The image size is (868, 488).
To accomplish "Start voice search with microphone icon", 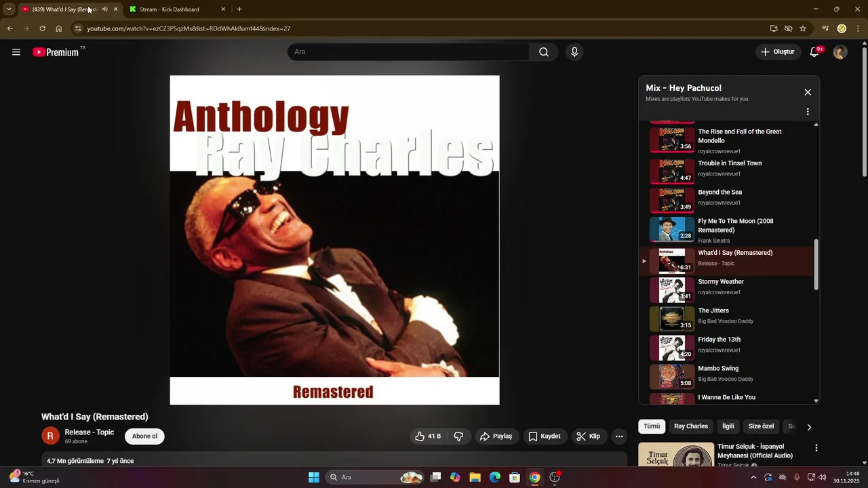I will 574,52.
